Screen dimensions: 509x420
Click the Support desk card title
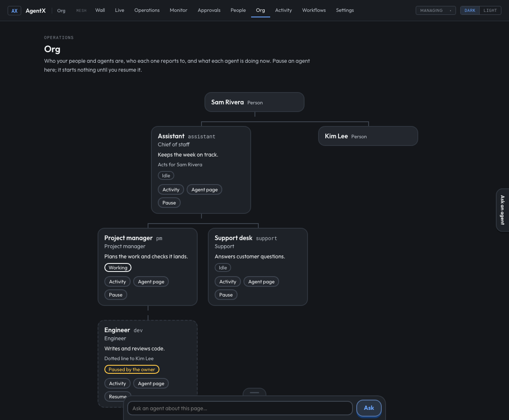pyautogui.click(x=233, y=238)
